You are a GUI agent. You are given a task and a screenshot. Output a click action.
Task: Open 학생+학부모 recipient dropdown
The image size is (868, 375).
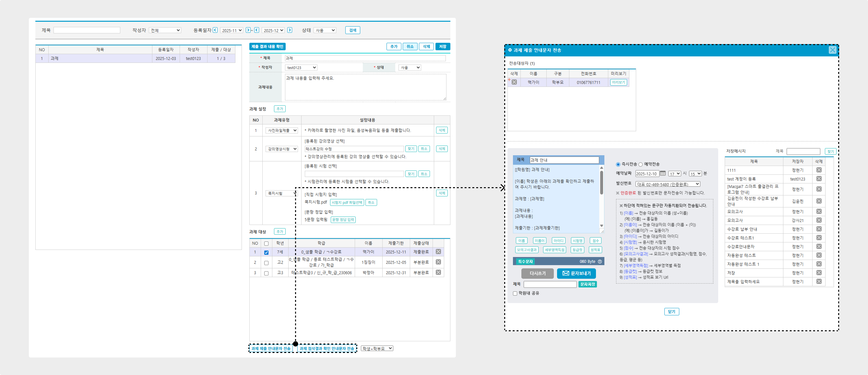(x=377, y=348)
